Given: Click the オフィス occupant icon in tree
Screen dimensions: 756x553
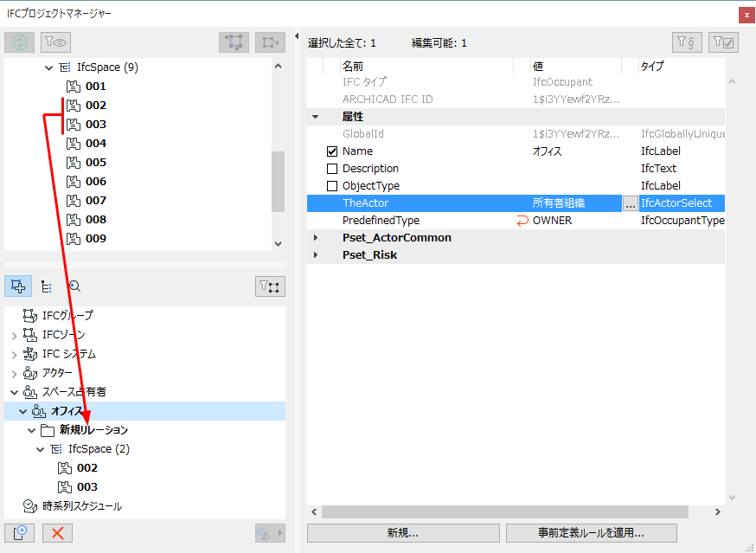Looking at the screenshot, I should click(39, 411).
